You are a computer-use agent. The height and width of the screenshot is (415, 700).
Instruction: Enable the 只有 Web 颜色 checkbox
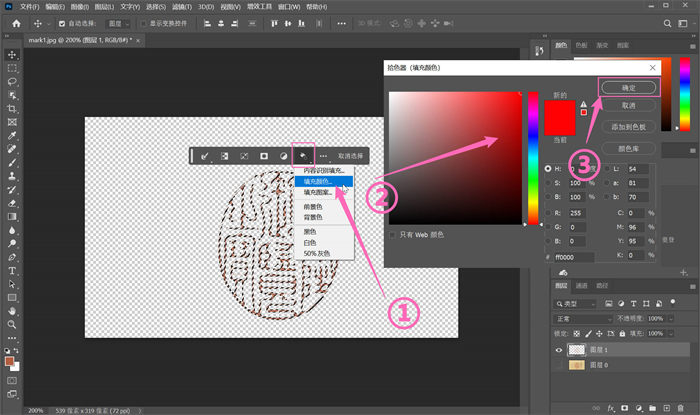pos(393,234)
